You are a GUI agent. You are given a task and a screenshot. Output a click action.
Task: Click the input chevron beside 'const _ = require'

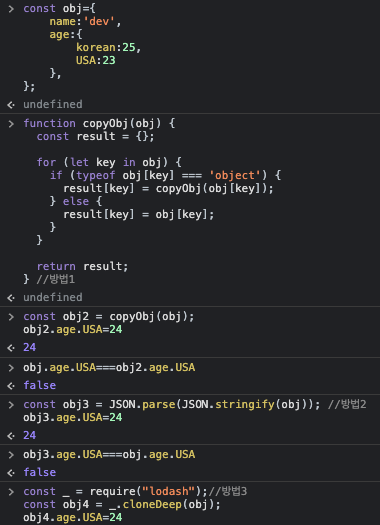pyautogui.click(x=11, y=492)
